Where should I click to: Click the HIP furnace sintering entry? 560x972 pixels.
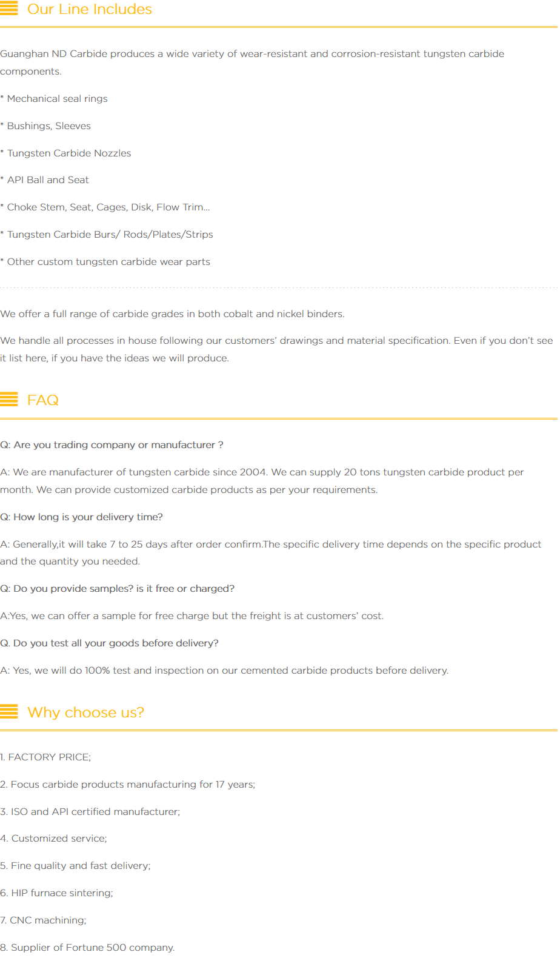56,893
